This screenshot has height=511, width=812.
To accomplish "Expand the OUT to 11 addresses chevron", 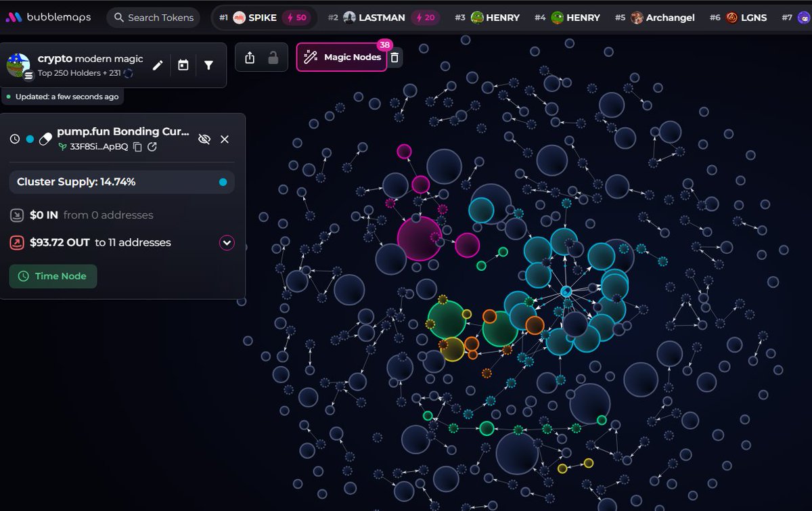I will pos(227,242).
